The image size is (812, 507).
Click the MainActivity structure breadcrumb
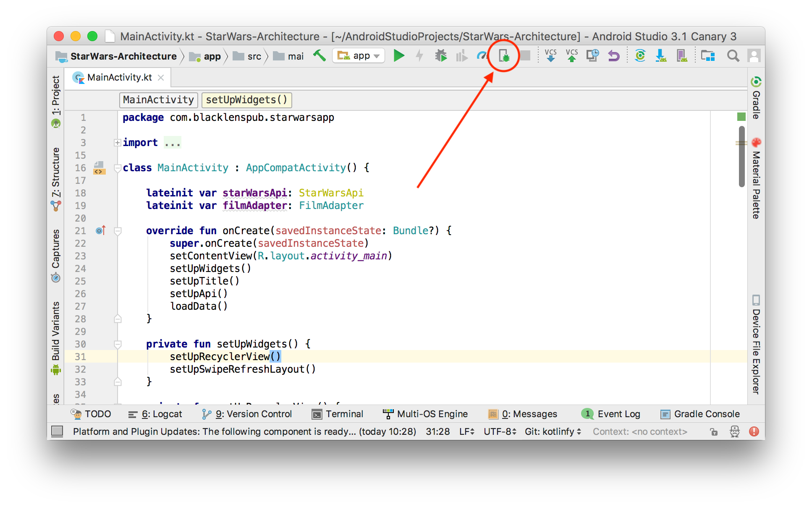pos(158,100)
